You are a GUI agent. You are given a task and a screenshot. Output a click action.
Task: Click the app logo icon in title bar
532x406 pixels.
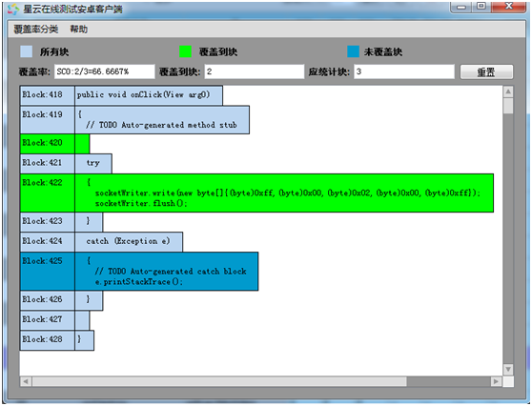coord(13,9)
